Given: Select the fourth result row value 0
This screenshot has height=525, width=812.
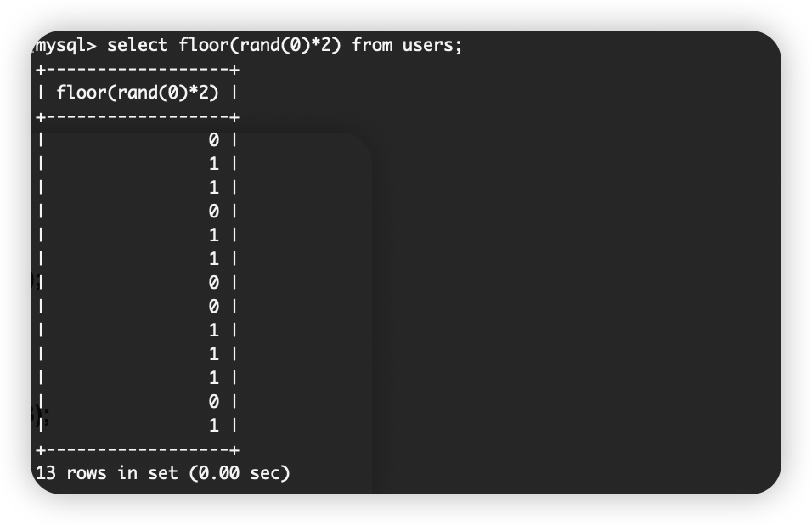Looking at the screenshot, I should (213, 212).
